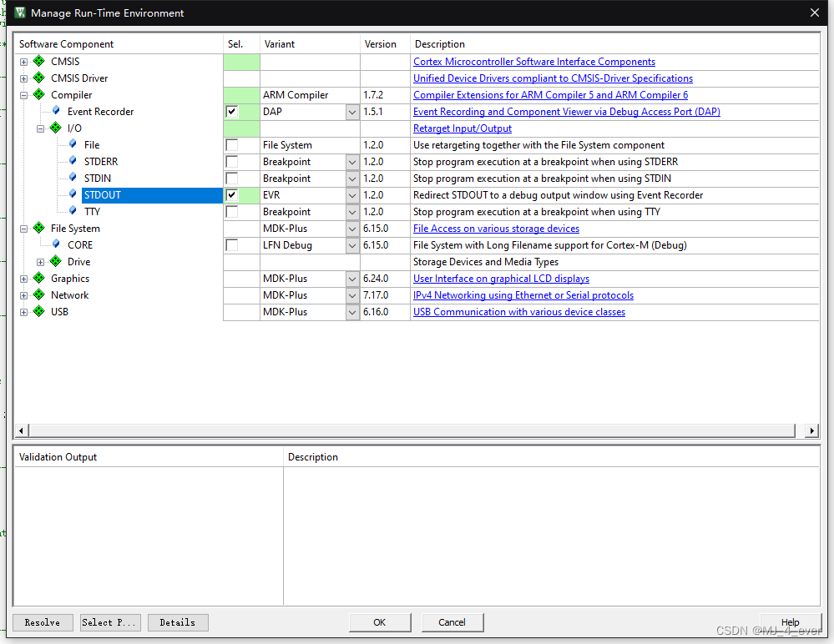Click the Event Recorder blue gem icon

56,110
